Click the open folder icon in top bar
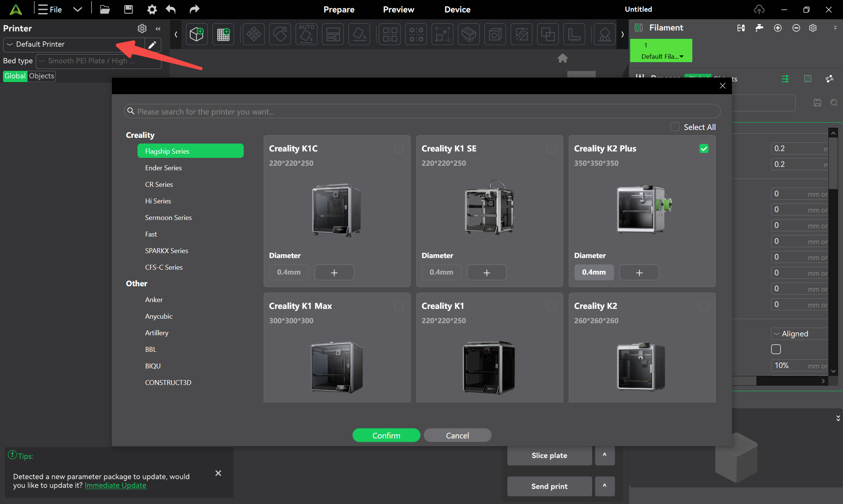Screen dimensions: 843x504 (x=105, y=9)
